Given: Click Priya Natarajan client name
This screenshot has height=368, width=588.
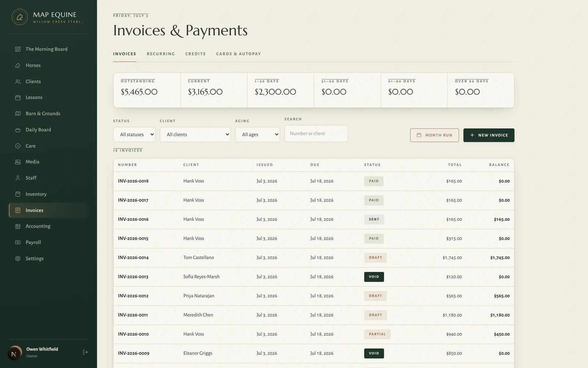Looking at the screenshot, I should [199, 296].
